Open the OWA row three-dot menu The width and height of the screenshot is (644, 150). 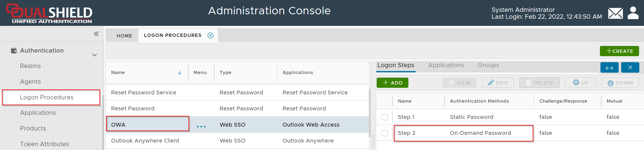click(201, 126)
